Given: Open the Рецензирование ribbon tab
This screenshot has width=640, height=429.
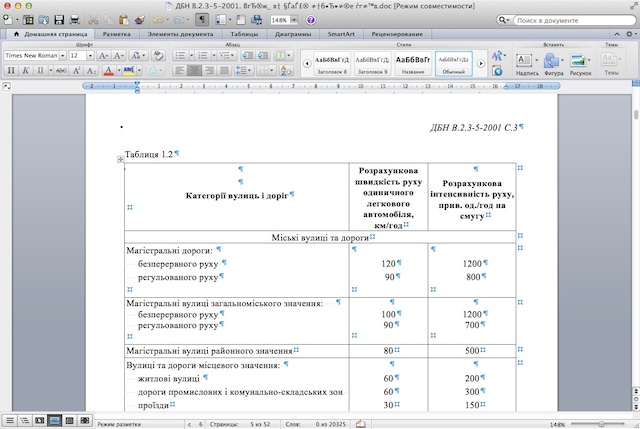Looking at the screenshot, I should click(x=396, y=34).
